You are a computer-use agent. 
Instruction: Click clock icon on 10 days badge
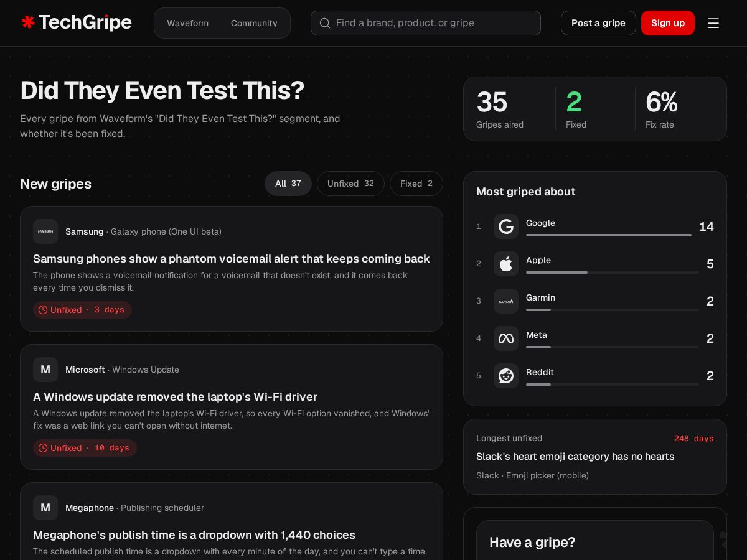pyautogui.click(x=43, y=448)
